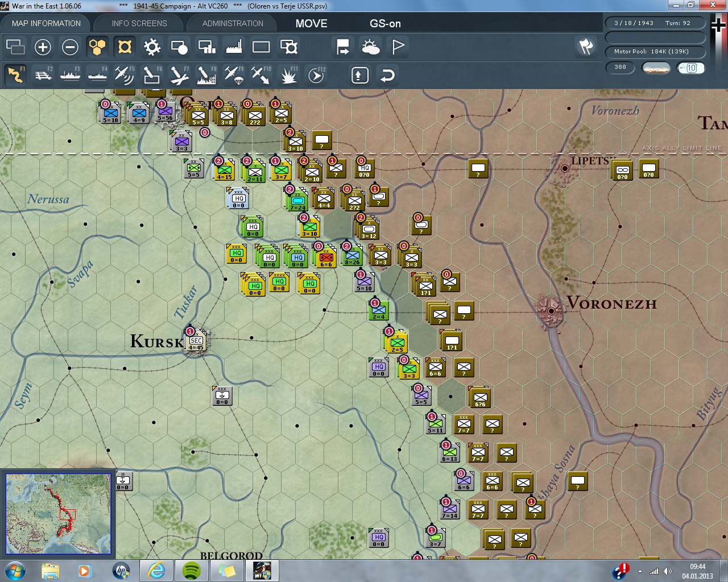Click the zoom in plus icon
This screenshot has width=728, height=582.
(x=43, y=47)
